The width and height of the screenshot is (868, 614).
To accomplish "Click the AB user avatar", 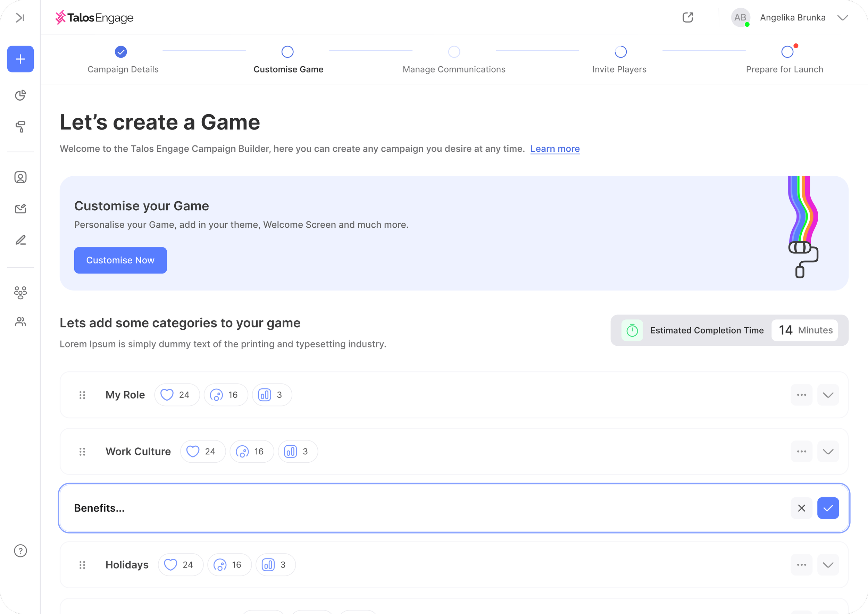I will [740, 17].
